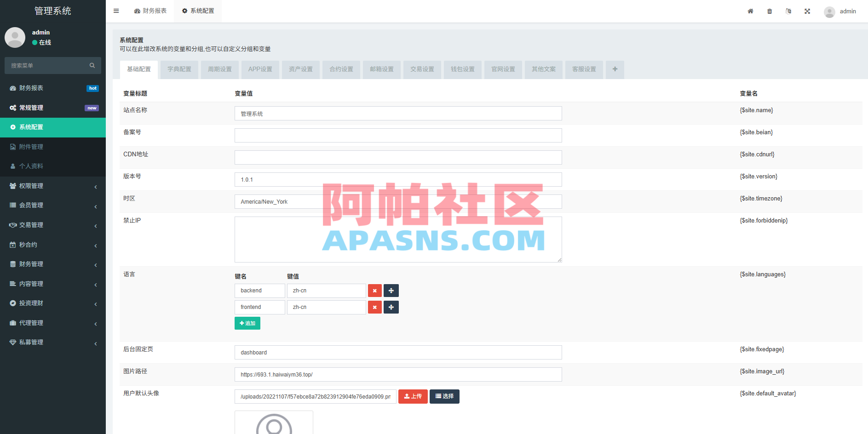Click the 追加 append button

247,323
